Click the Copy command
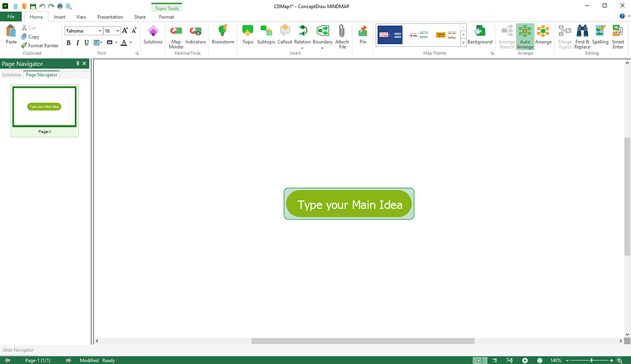The height and width of the screenshot is (364, 631). (30, 37)
